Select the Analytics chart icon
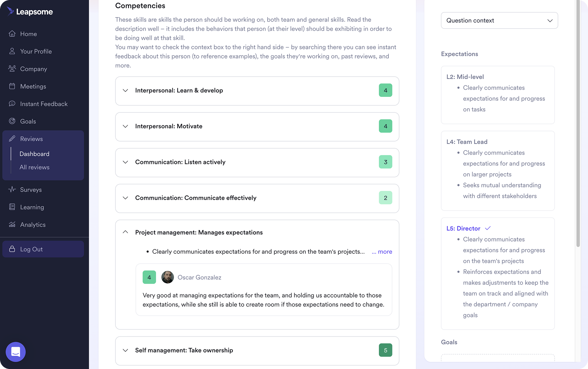This screenshot has height=369, width=588. click(x=12, y=224)
